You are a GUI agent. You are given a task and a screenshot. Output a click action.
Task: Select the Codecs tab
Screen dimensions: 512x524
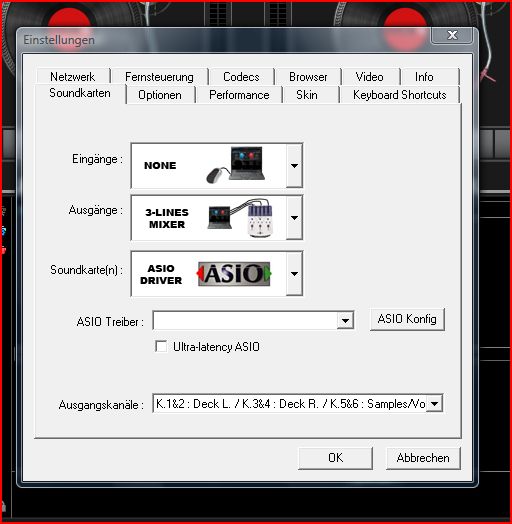pyautogui.click(x=241, y=77)
